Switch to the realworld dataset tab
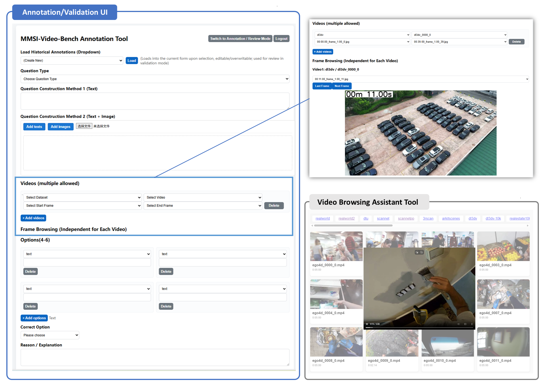547x392 pixels. click(x=323, y=218)
